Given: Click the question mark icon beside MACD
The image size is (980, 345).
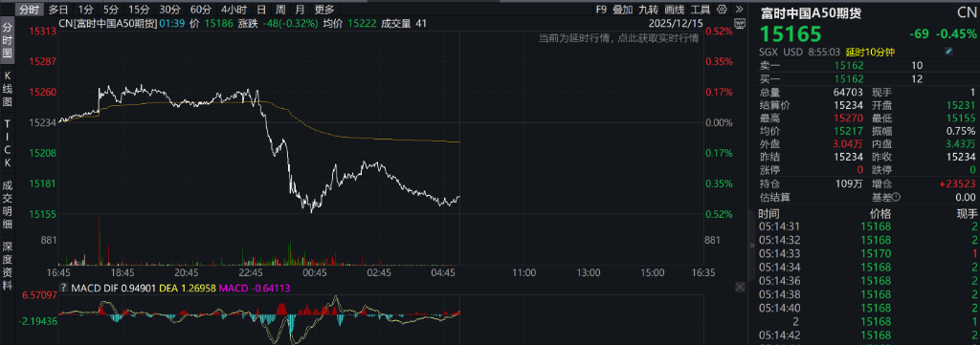Looking at the screenshot, I should [x=63, y=288].
